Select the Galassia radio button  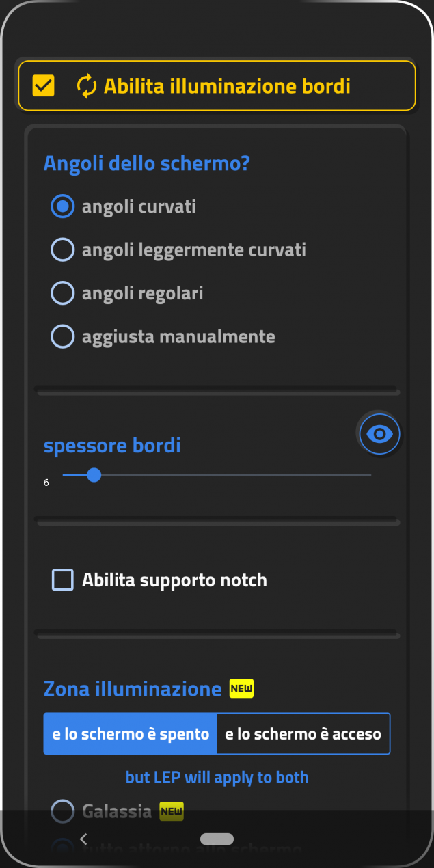63,811
